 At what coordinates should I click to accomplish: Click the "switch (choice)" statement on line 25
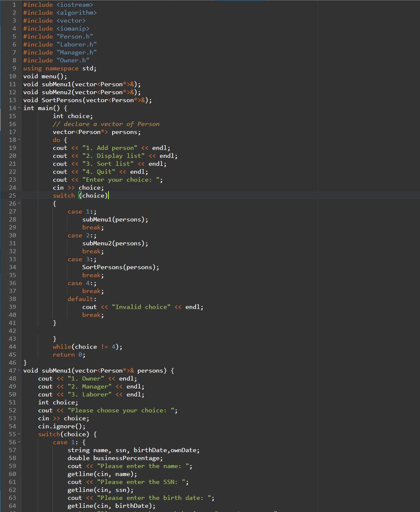[80, 196]
